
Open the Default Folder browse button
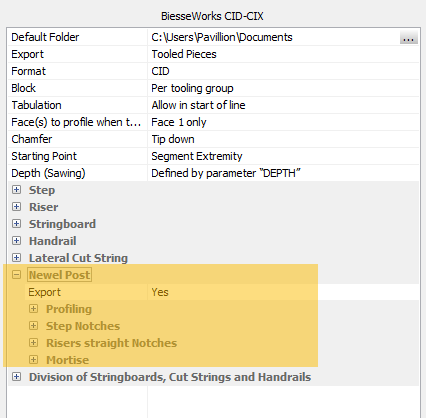[x=409, y=38]
